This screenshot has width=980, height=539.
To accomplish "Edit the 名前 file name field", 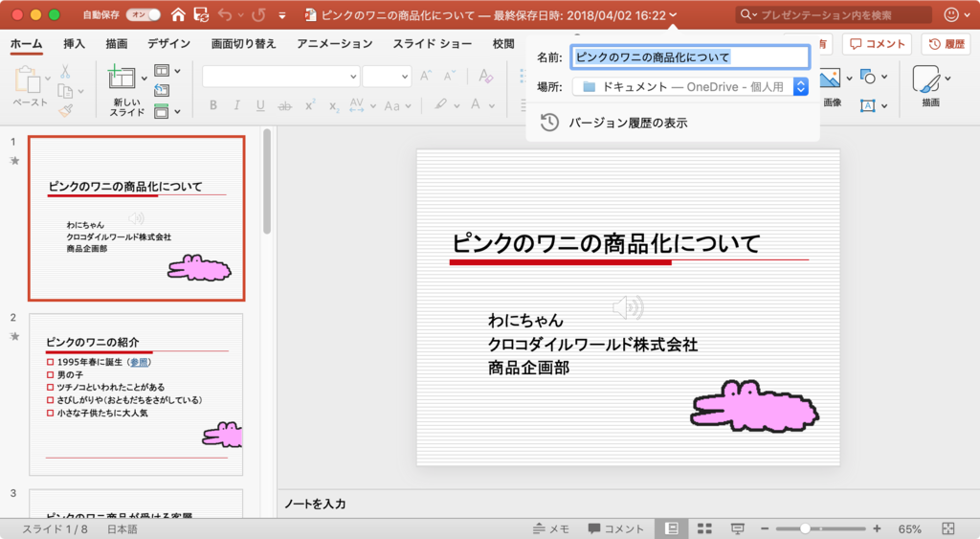I will 690,56.
